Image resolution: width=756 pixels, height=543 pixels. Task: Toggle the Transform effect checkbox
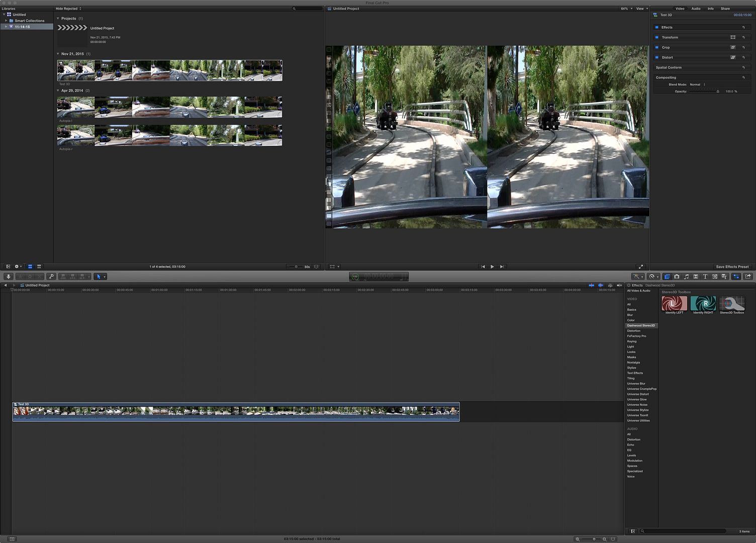click(656, 37)
